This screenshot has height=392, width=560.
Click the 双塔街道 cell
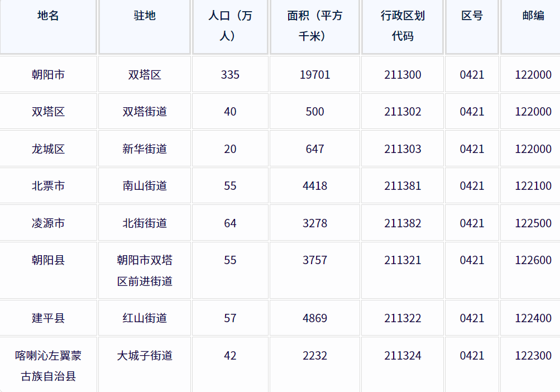(x=145, y=112)
